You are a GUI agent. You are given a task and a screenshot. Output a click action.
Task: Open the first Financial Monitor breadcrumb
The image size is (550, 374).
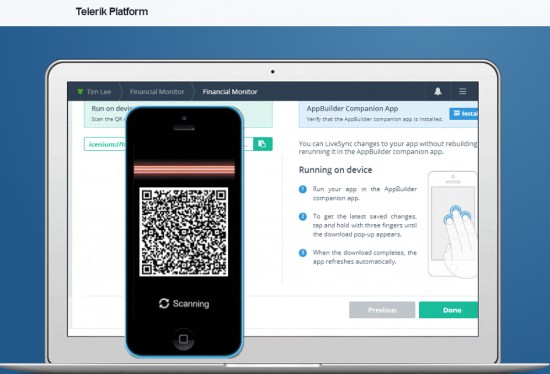[157, 92]
